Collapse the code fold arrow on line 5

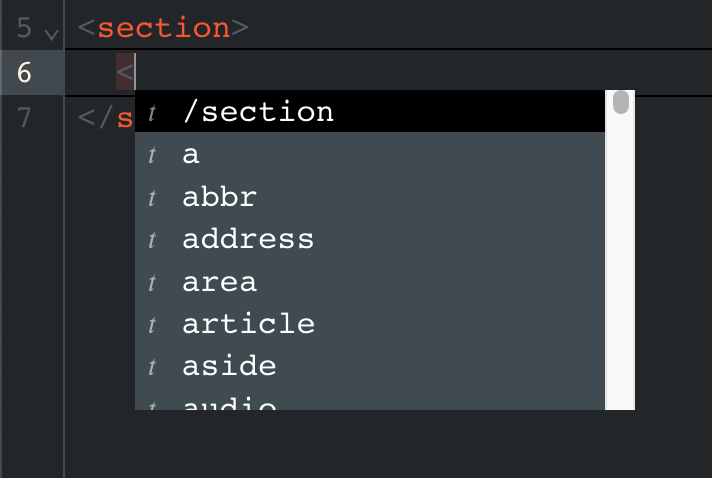pos(52,34)
